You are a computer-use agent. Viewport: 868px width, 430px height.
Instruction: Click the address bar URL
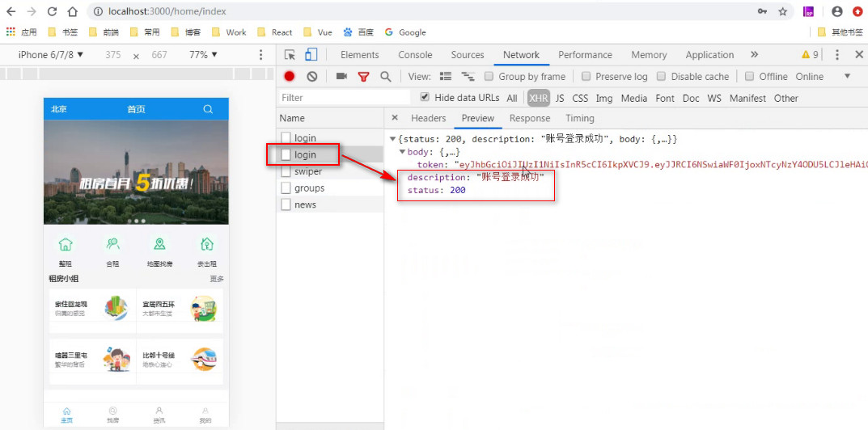(167, 11)
